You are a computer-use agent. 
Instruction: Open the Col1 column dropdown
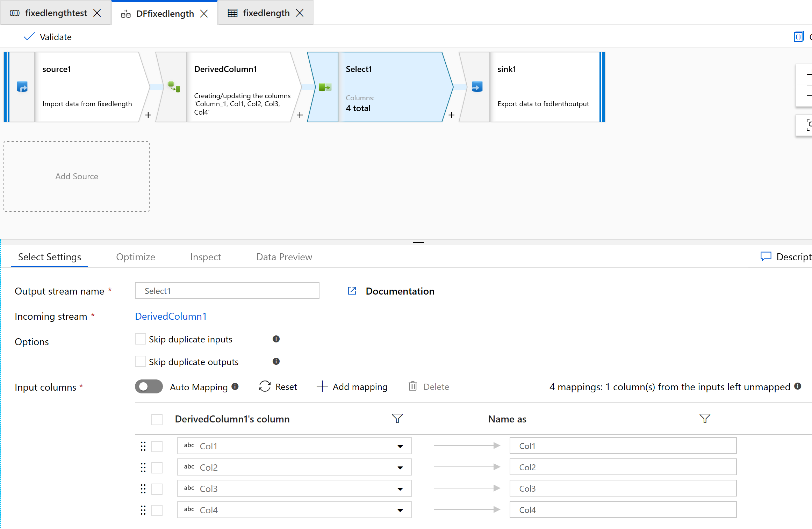pyautogui.click(x=400, y=446)
